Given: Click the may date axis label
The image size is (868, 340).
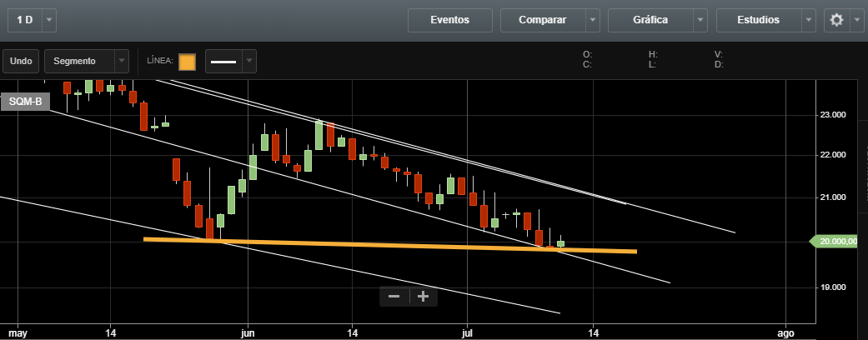Looking at the screenshot, I should click(18, 333).
